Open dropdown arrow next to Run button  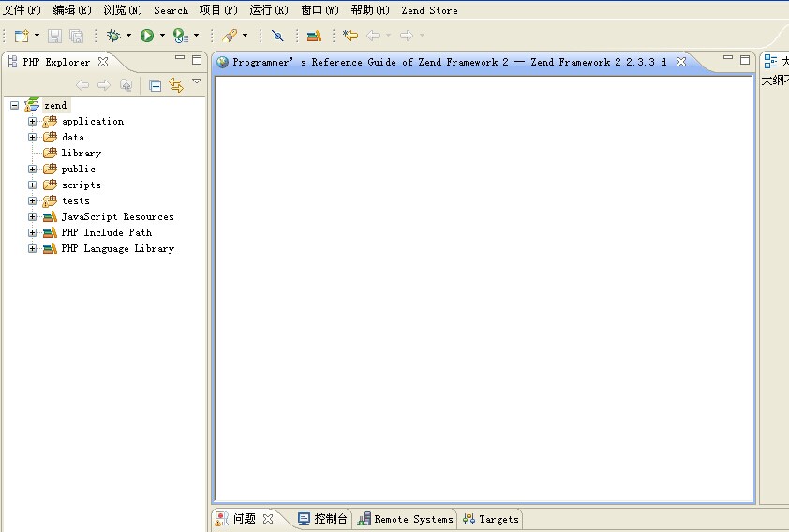[x=162, y=36]
